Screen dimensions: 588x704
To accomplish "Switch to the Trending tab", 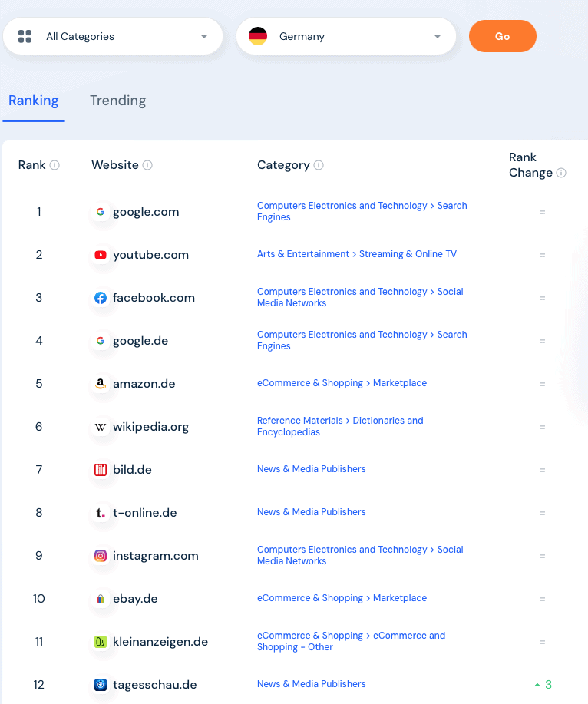I will 118,101.
